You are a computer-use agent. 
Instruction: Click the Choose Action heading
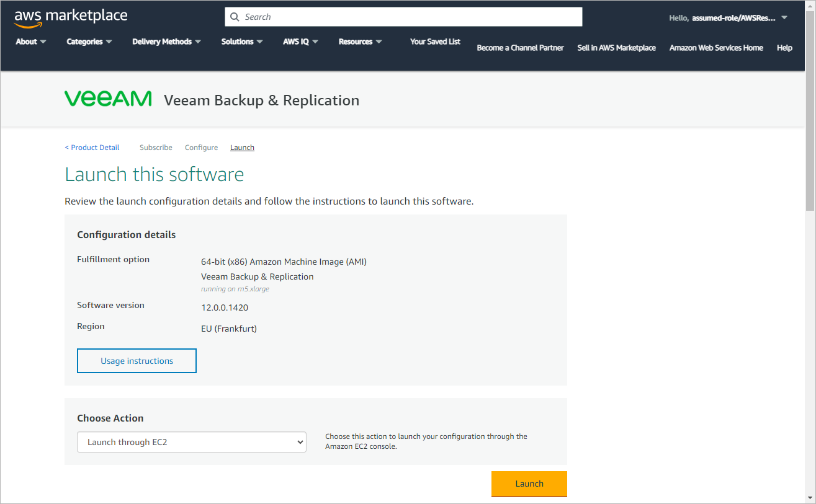(110, 418)
